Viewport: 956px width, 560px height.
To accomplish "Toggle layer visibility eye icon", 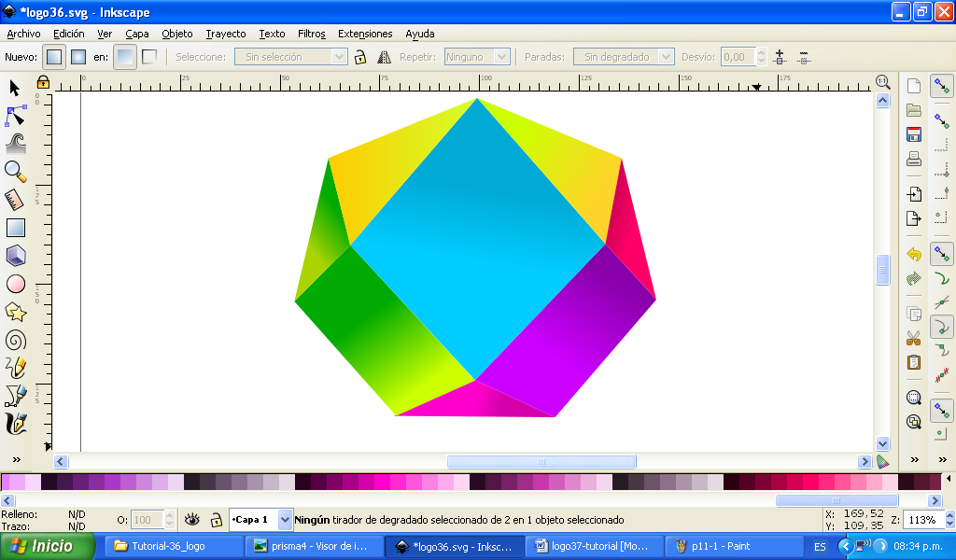I will click(192, 519).
